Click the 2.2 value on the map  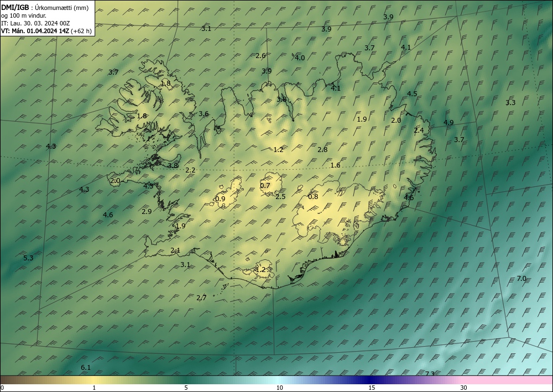[190, 170]
